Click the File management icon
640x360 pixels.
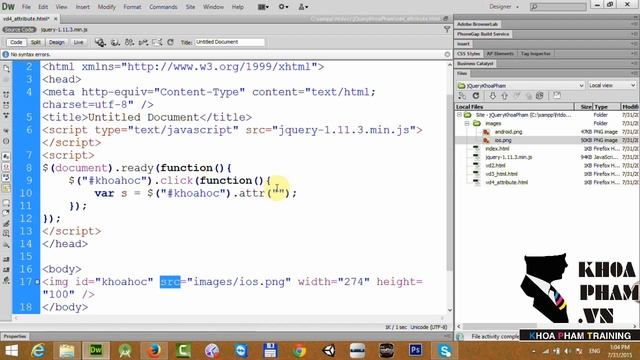pyautogui.click(x=115, y=42)
